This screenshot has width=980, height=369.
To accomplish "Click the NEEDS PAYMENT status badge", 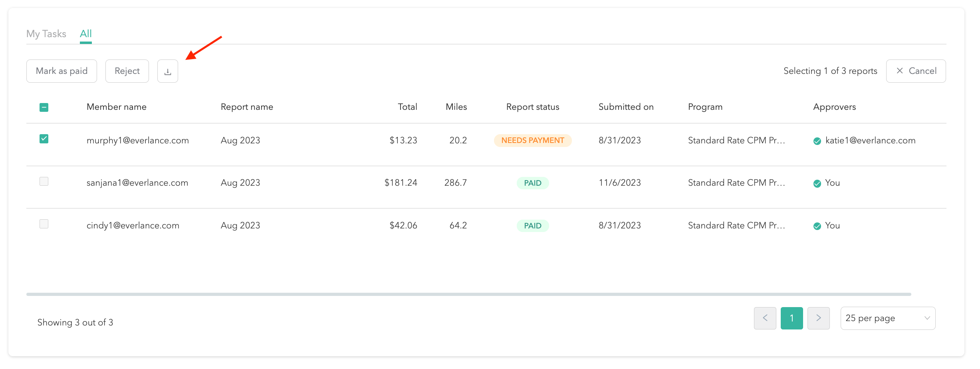I will pos(532,141).
